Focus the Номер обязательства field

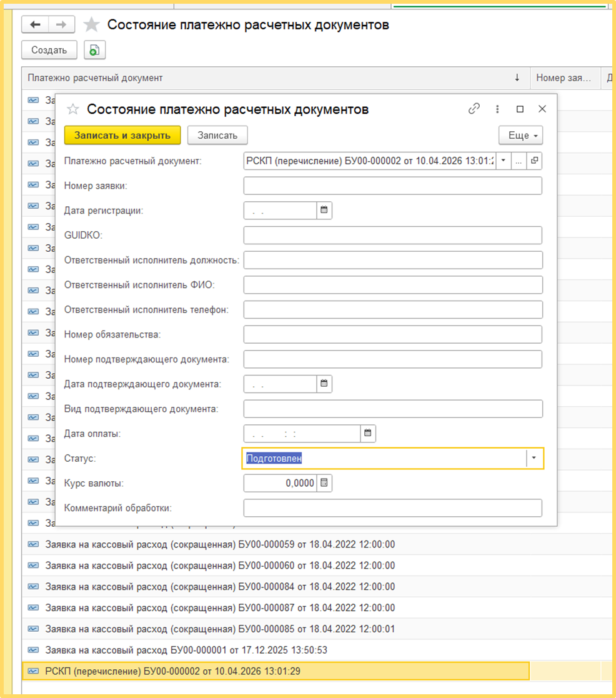point(392,334)
